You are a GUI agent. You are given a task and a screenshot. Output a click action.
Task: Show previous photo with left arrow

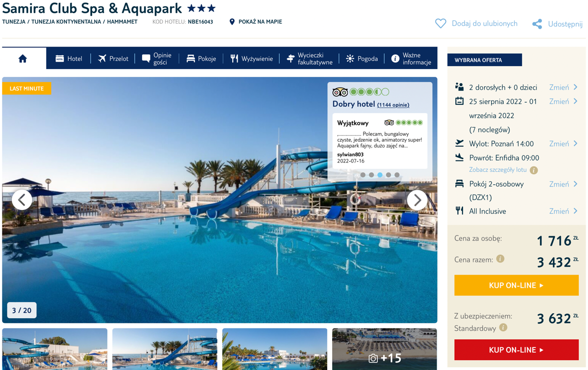coord(22,200)
